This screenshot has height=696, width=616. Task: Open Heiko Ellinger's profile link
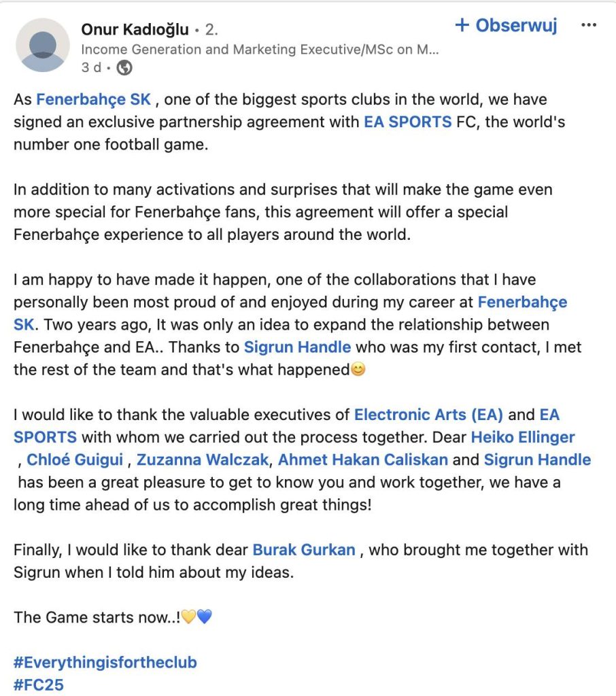click(x=522, y=437)
